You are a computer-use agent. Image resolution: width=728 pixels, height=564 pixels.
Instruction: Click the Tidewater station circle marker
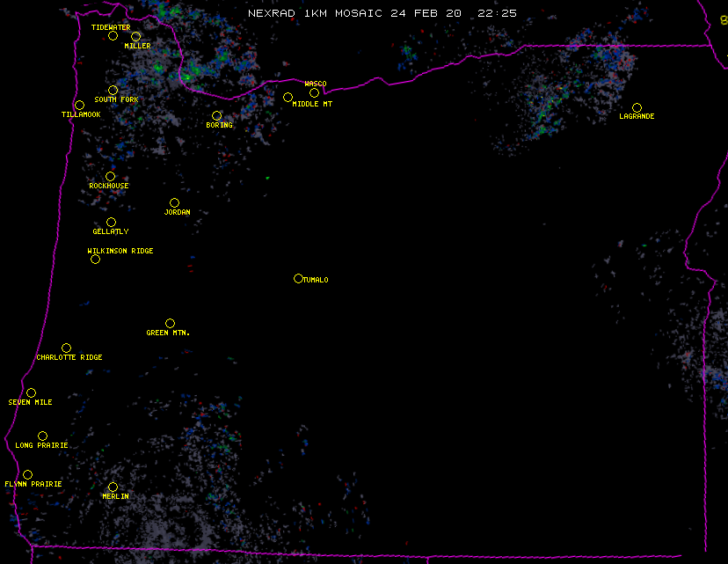coord(113,36)
